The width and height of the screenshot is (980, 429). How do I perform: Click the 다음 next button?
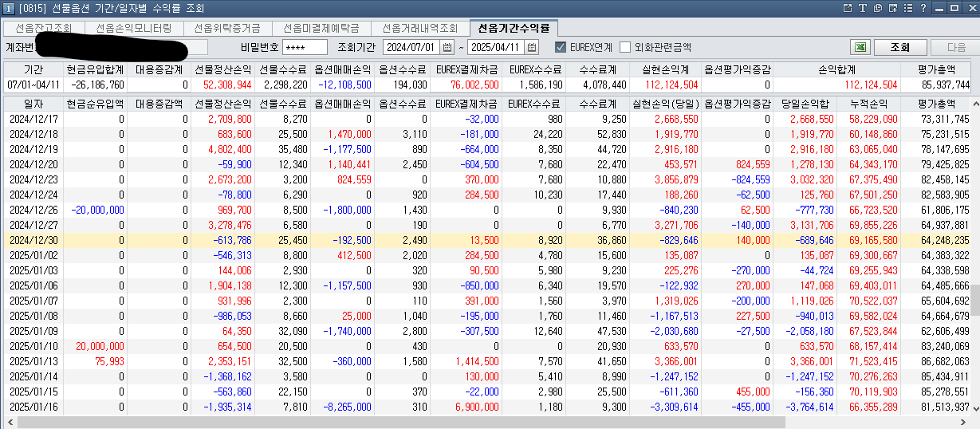956,47
